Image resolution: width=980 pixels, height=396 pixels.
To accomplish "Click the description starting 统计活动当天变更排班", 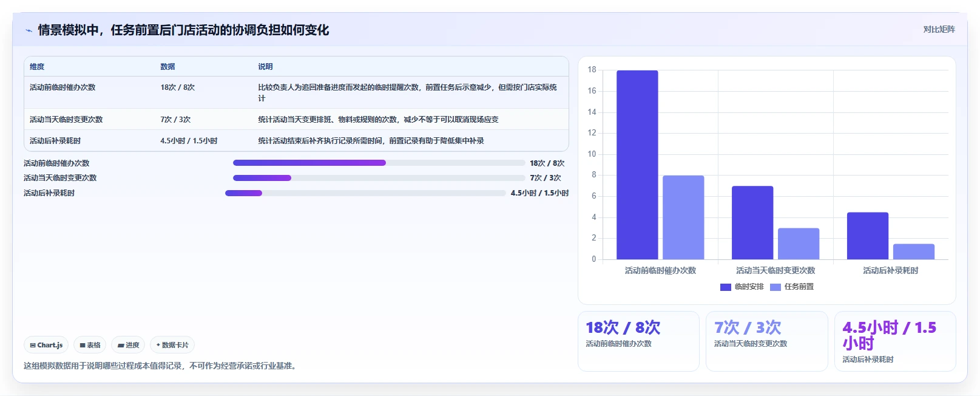I will [378, 120].
